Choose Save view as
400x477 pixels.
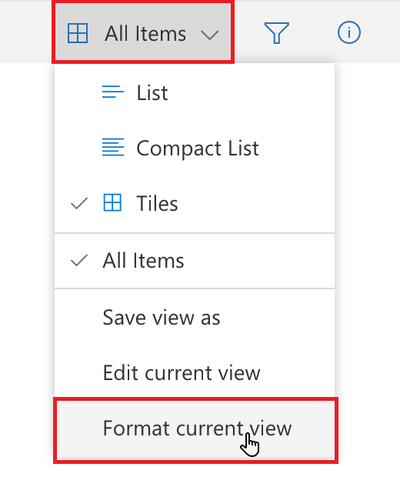pos(195,317)
